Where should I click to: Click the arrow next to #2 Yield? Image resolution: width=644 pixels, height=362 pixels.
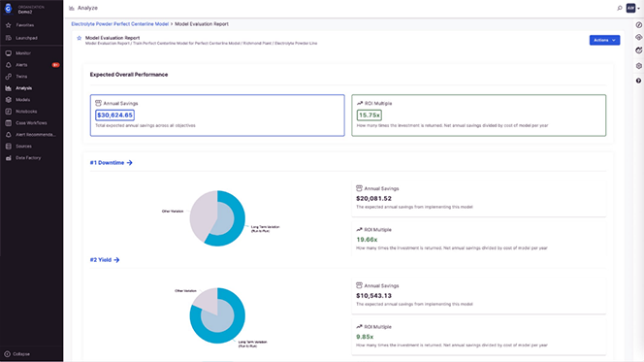click(116, 260)
